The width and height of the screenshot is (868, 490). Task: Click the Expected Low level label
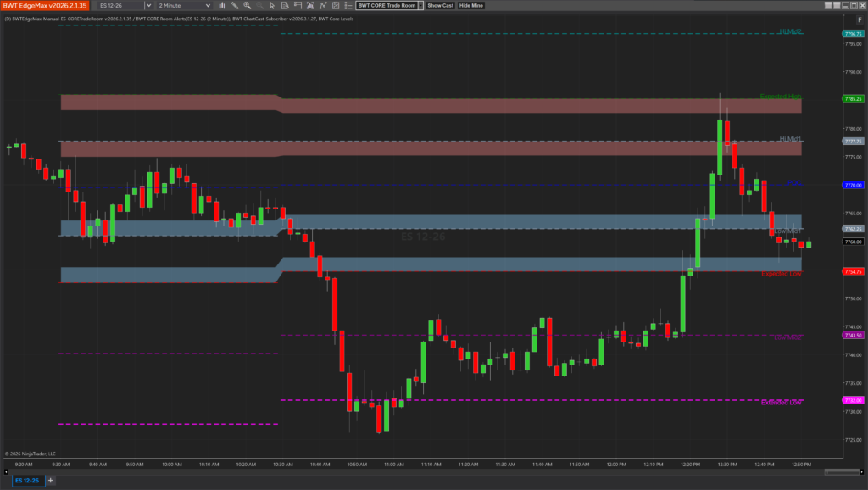coord(781,274)
